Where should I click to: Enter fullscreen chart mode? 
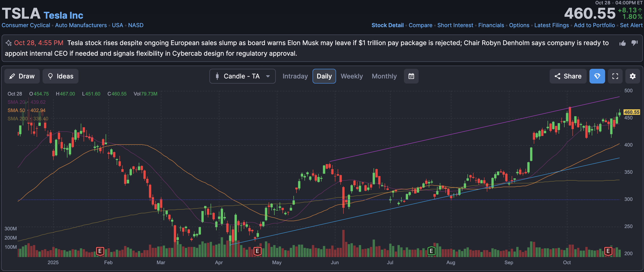tap(615, 76)
